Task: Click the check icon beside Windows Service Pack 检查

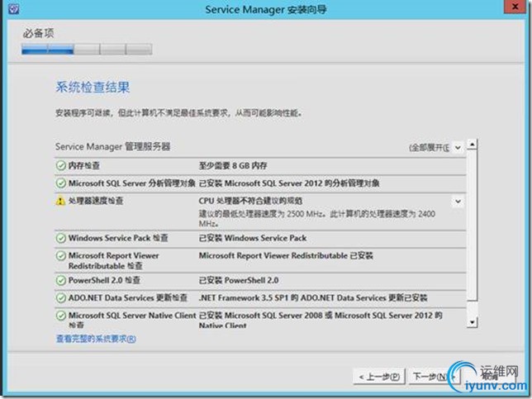Action: coord(61,238)
